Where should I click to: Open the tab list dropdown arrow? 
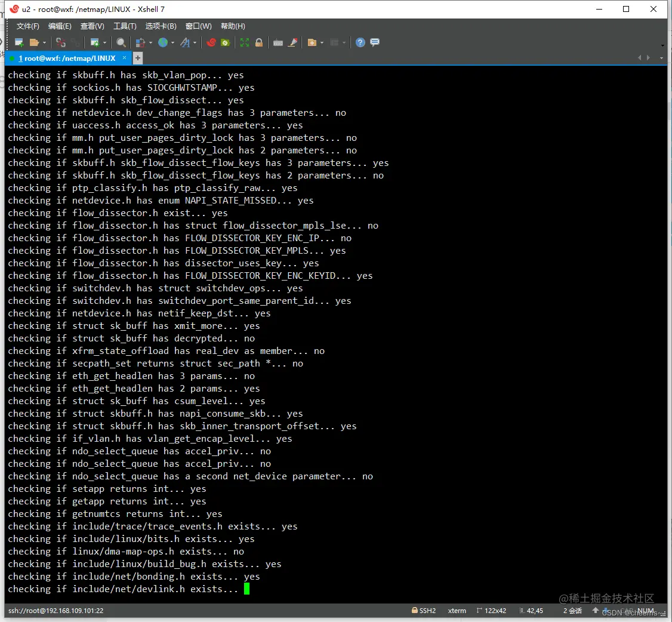coord(662,58)
